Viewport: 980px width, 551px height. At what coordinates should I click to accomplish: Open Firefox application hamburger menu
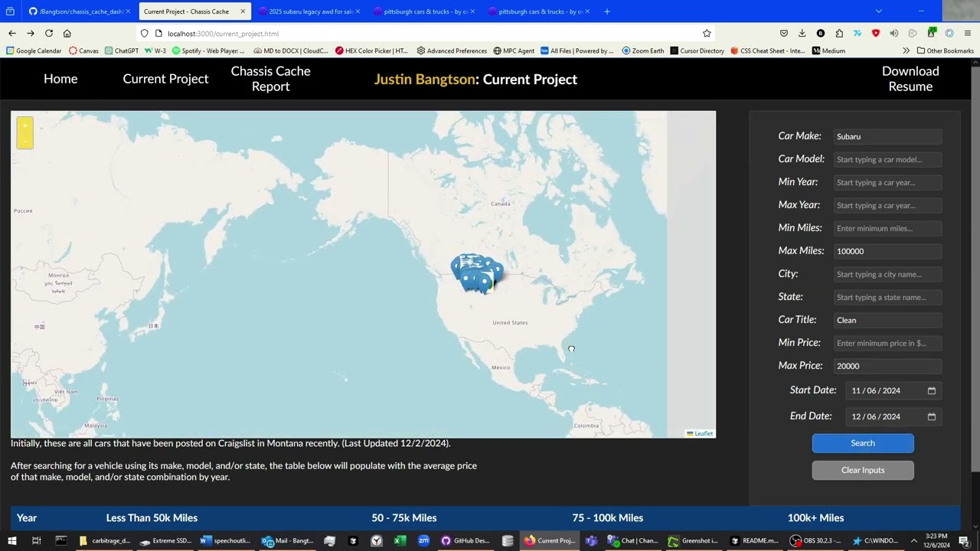(x=968, y=33)
